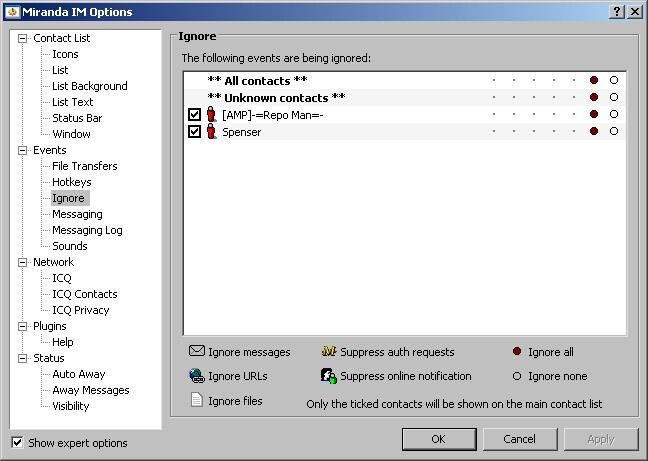The height and width of the screenshot is (461, 648).
Task: Click the Ignore none legend circle
Action: point(517,376)
